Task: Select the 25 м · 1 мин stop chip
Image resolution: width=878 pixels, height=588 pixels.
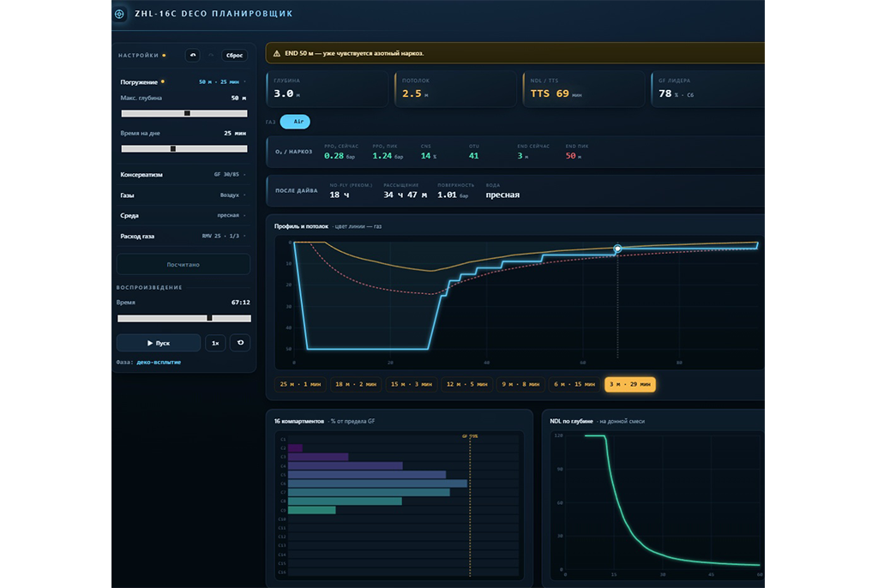Action: 300,384
